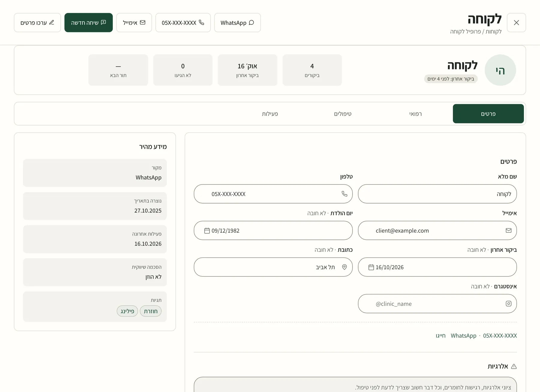Switch to the רפואי tab
The height and width of the screenshot is (392, 540).
click(x=415, y=114)
